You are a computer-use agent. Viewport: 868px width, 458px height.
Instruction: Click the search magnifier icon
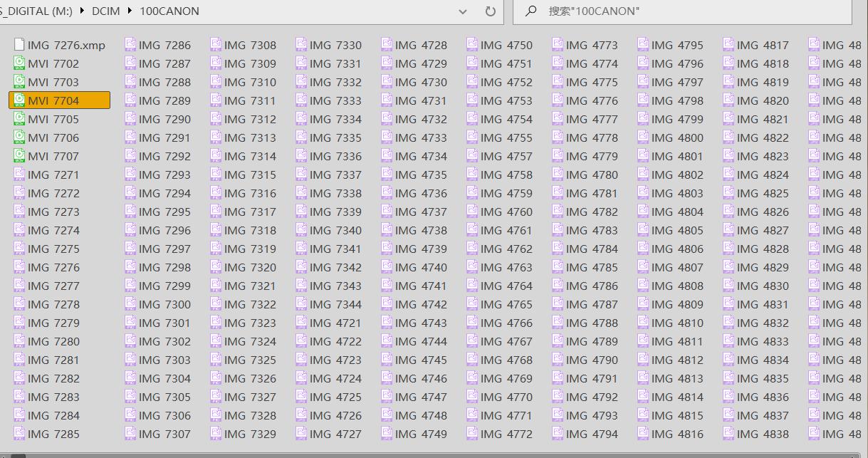click(530, 11)
